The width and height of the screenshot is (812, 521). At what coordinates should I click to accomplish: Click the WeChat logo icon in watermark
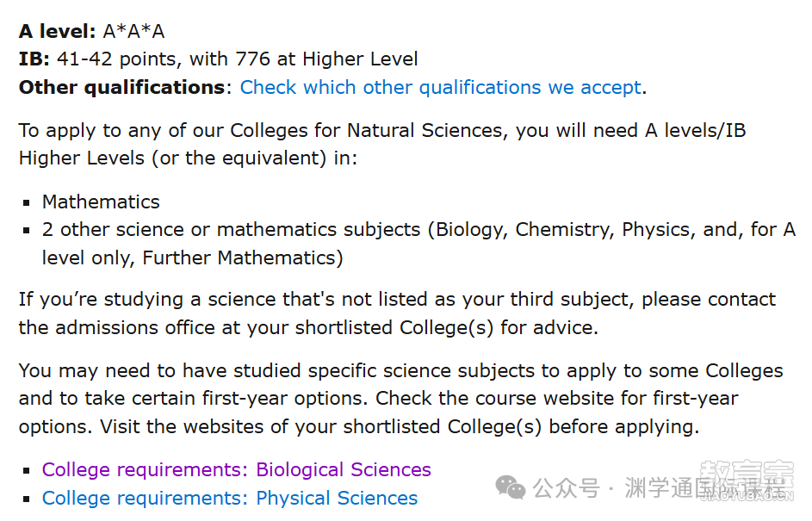coord(510,488)
